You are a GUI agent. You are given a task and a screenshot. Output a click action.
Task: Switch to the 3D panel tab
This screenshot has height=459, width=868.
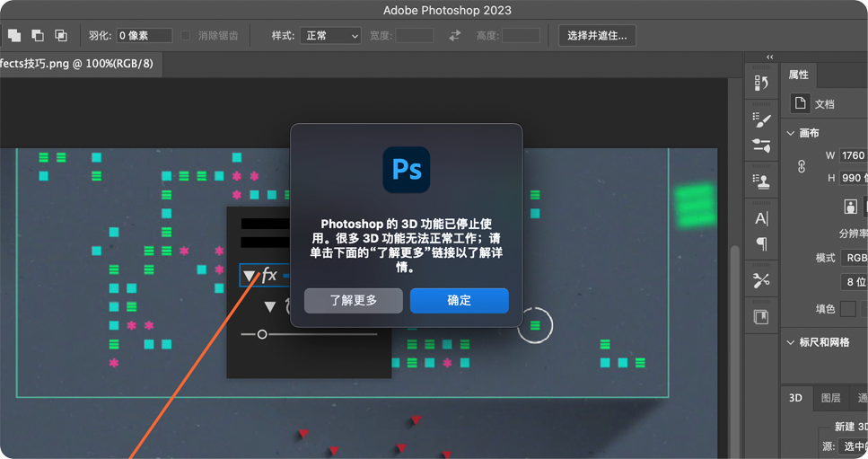coord(795,398)
